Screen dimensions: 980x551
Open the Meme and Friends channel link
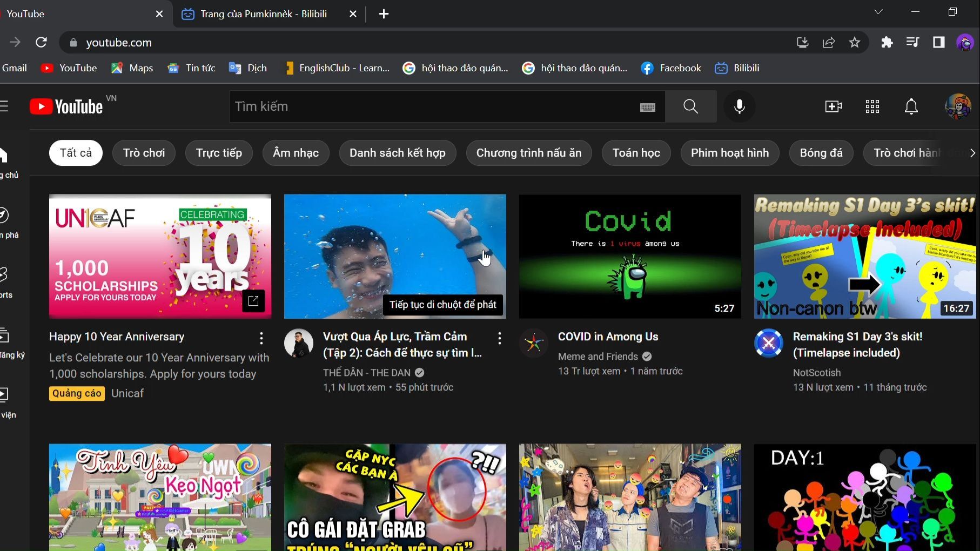598,357
